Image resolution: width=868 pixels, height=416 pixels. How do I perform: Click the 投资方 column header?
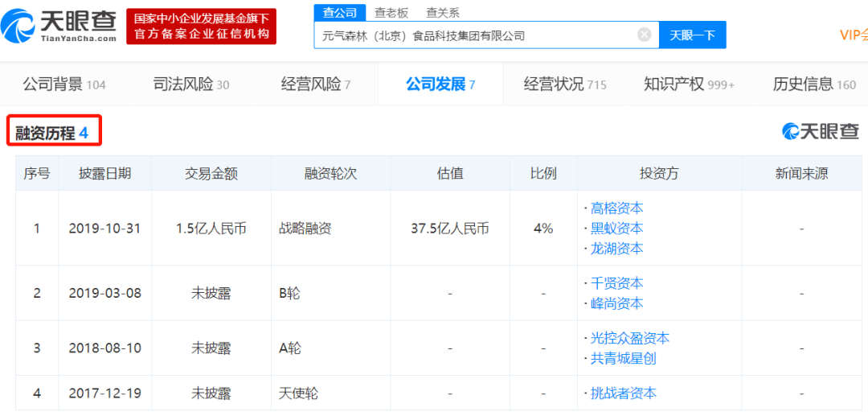pyautogui.click(x=658, y=173)
